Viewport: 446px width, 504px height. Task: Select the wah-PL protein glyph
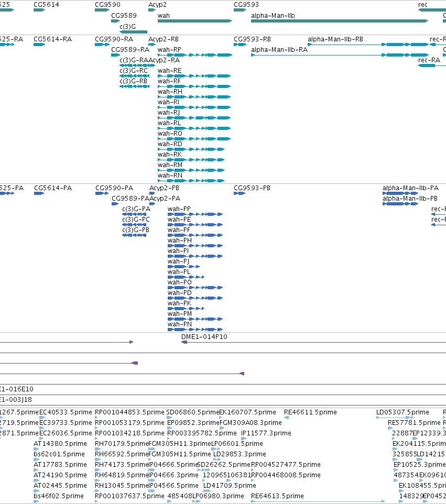[186, 277]
